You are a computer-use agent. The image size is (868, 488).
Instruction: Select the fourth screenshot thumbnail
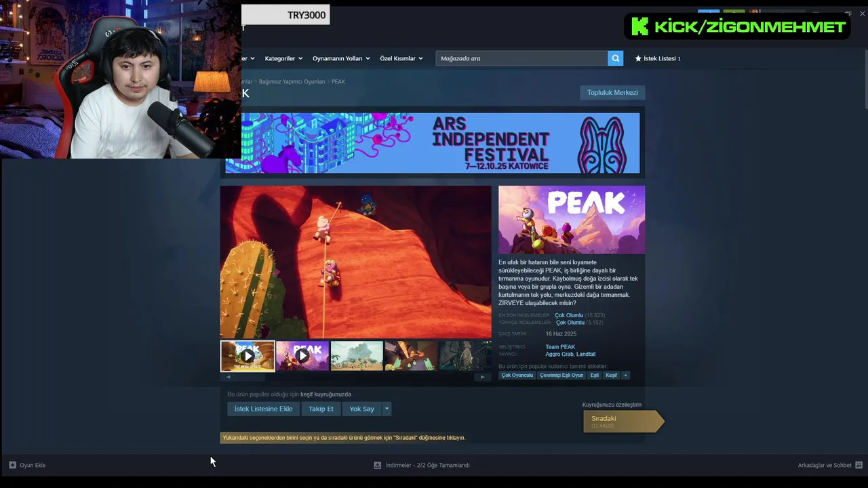[x=412, y=356]
